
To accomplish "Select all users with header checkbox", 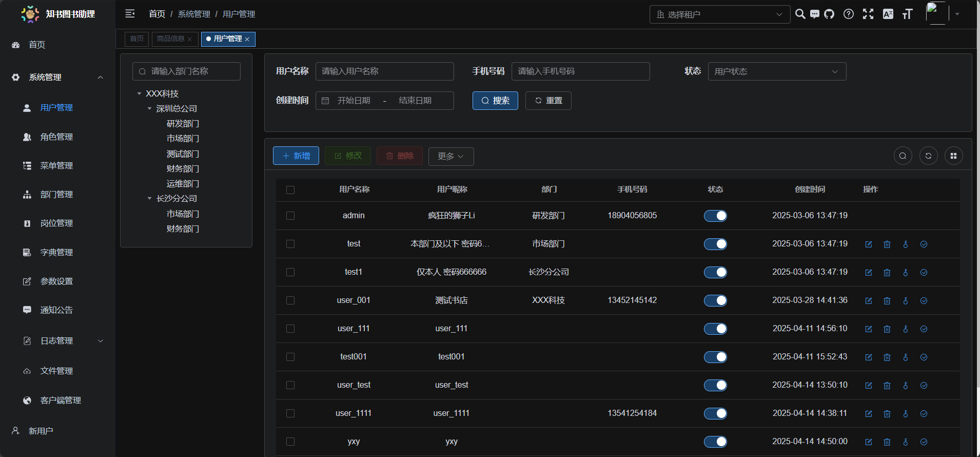I will coord(290,190).
